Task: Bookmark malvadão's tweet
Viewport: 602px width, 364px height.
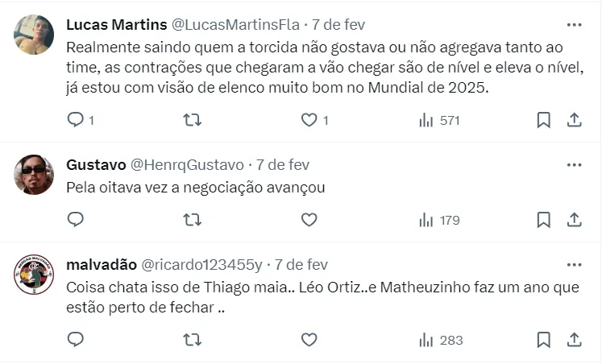Action: [x=544, y=340]
